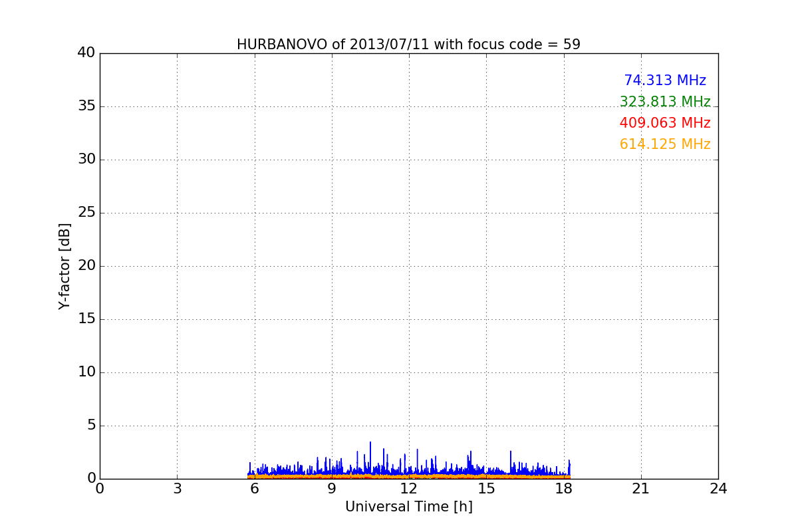
Task: Select the blue 74.313 MHz legend label
Action: [665, 80]
